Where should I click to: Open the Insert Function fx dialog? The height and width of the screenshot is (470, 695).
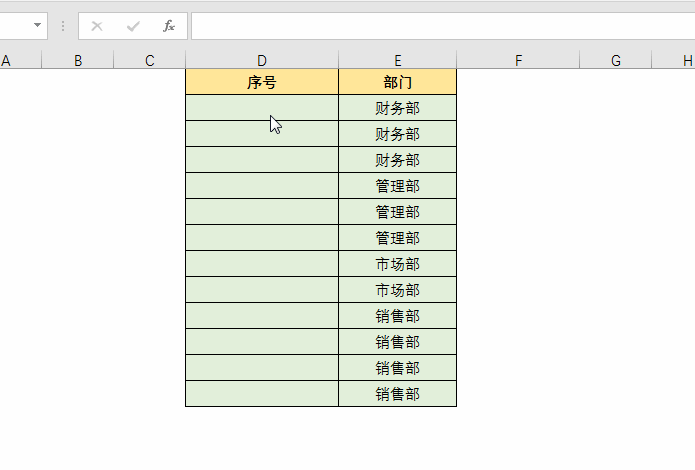point(169,26)
